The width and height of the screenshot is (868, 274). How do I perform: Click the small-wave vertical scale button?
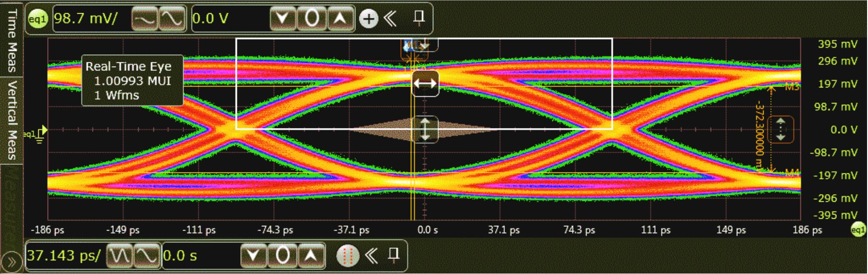[x=144, y=19]
